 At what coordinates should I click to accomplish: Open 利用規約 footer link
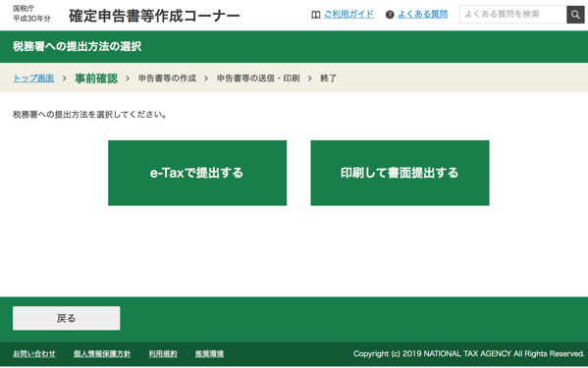[x=163, y=353]
